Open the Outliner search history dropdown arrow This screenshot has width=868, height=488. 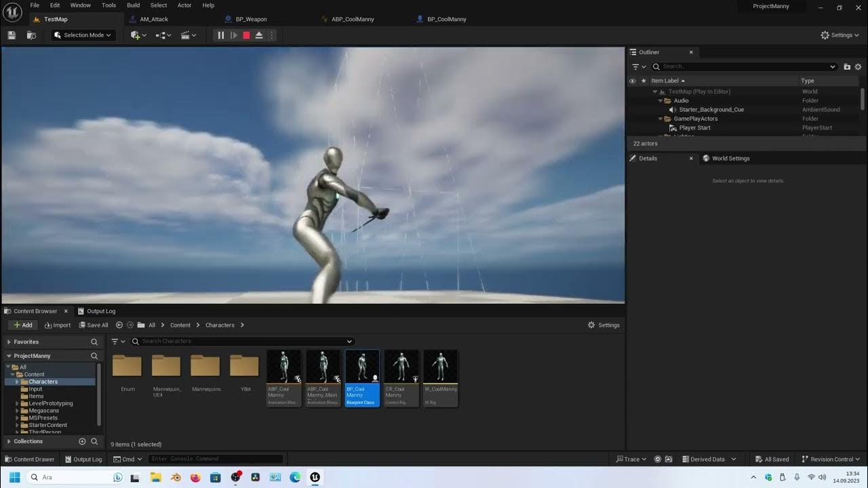coord(833,66)
